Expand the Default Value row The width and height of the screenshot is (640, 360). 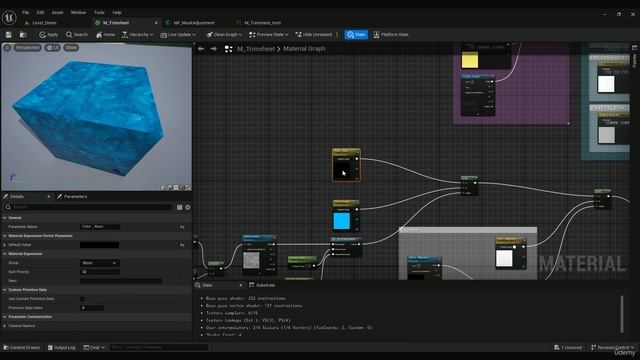click(x=5, y=245)
